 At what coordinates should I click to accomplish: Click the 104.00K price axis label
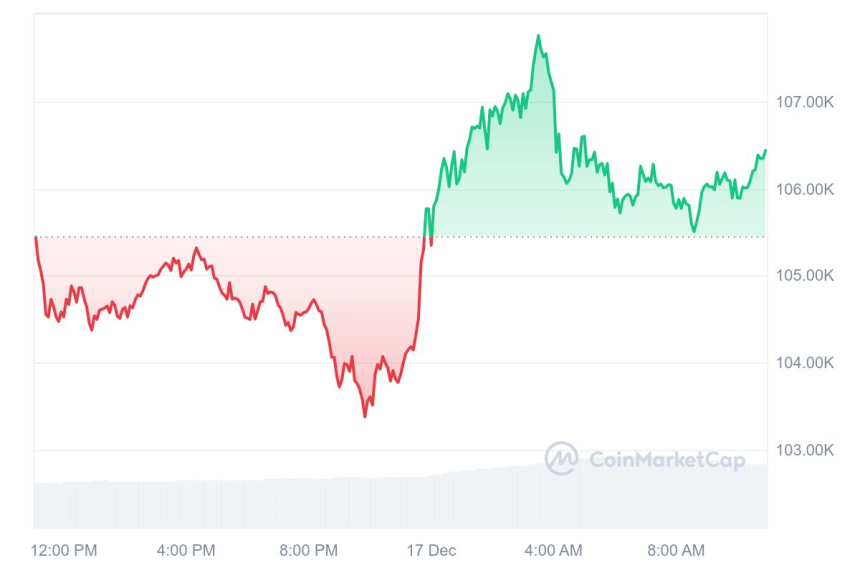pos(805,363)
